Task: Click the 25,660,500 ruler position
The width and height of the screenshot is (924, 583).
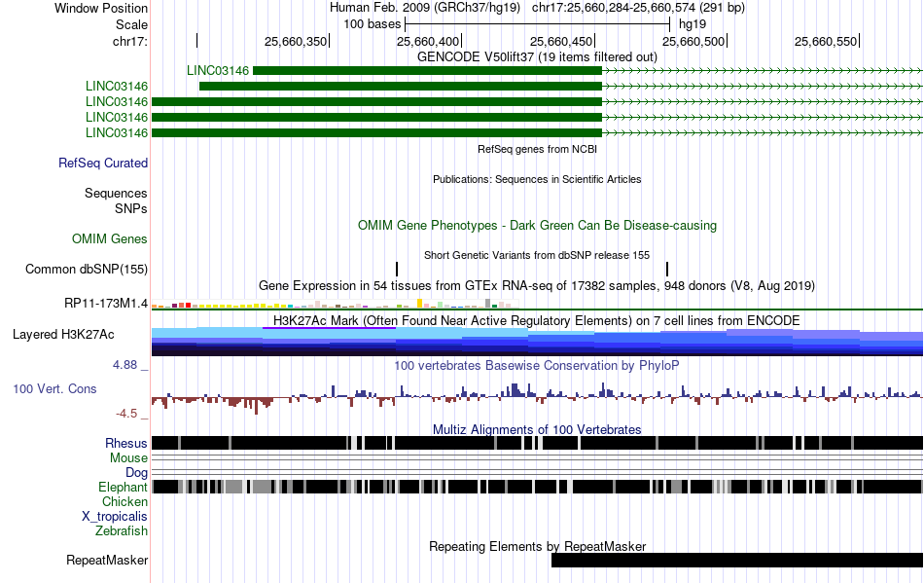Action: click(x=693, y=41)
